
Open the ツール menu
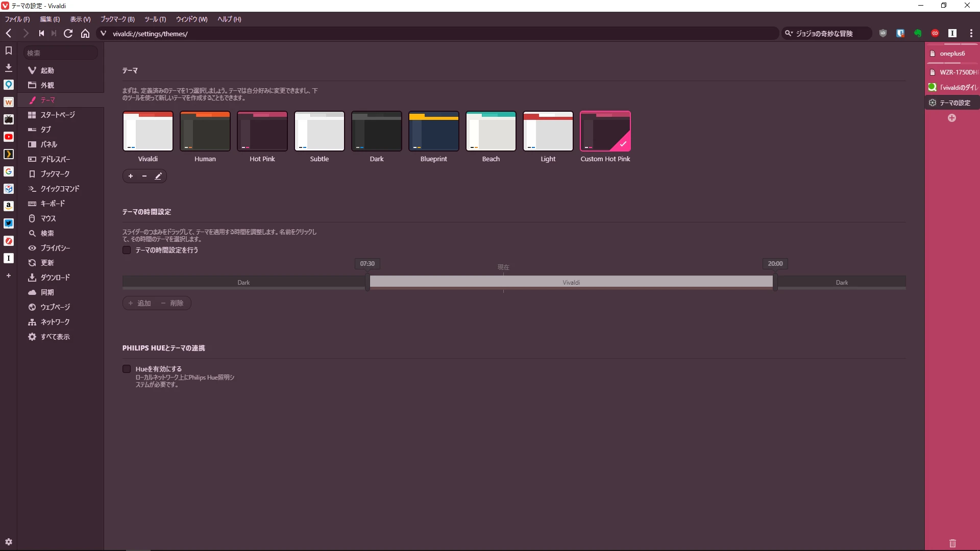pyautogui.click(x=155, y=19)
